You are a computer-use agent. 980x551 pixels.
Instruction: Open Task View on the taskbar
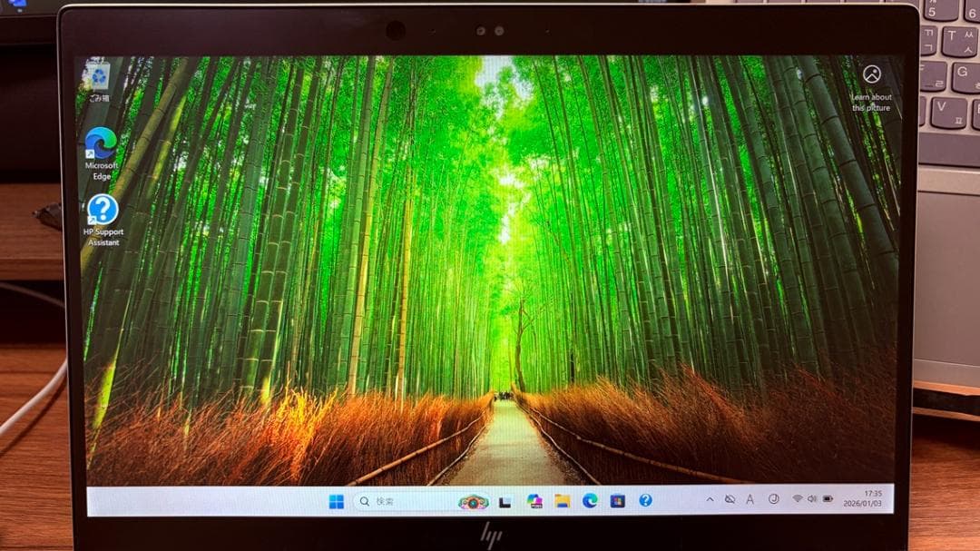point(505,500)
